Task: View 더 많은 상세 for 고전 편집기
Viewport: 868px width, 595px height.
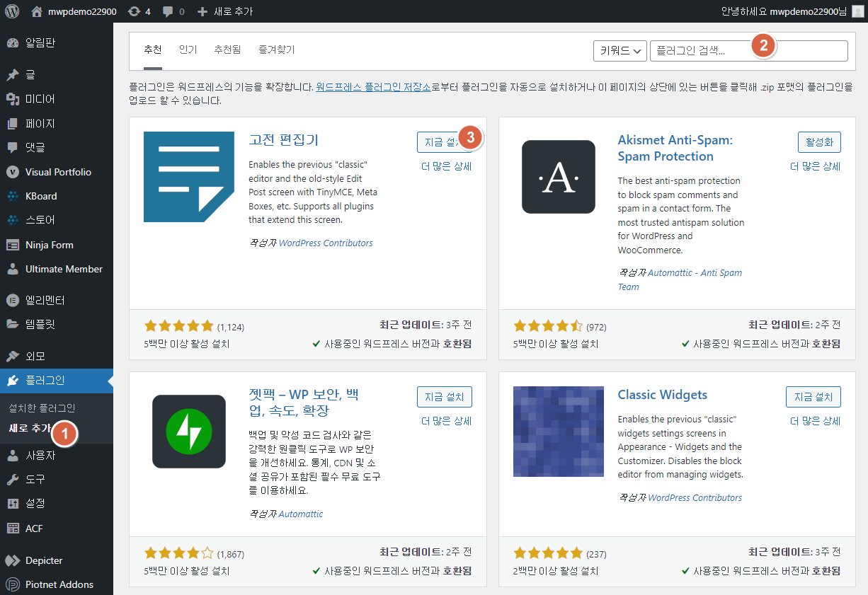Action: [446, 166]
